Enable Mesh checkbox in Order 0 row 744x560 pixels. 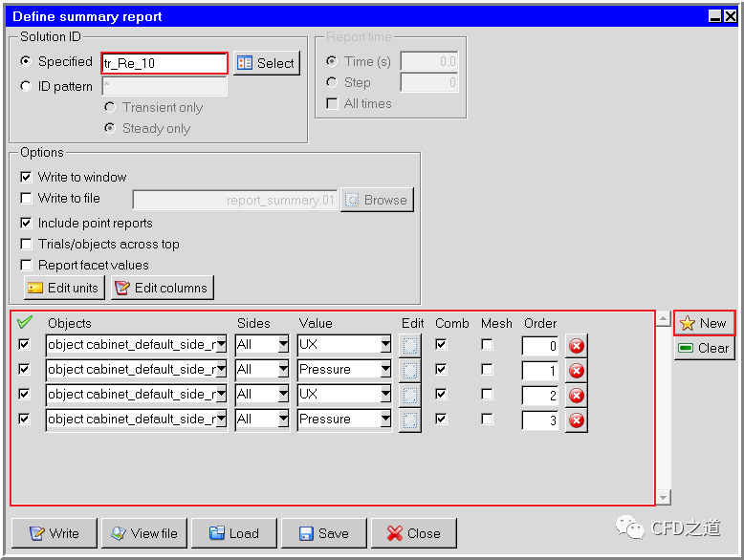pos(487,344)
